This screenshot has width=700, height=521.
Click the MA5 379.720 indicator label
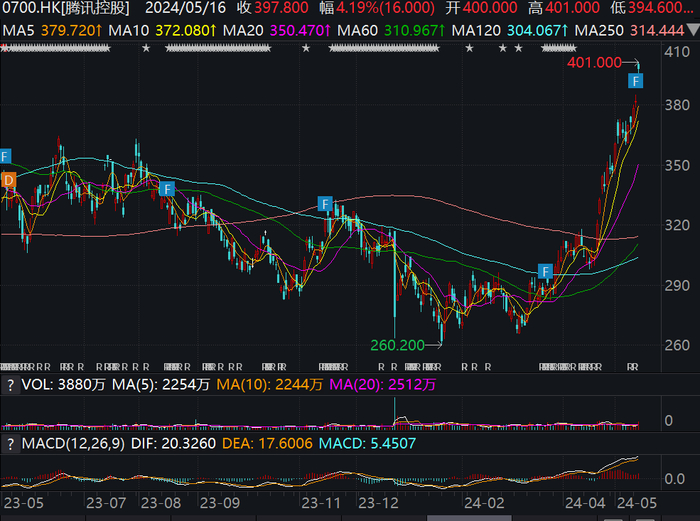click(x=52, y=30)
